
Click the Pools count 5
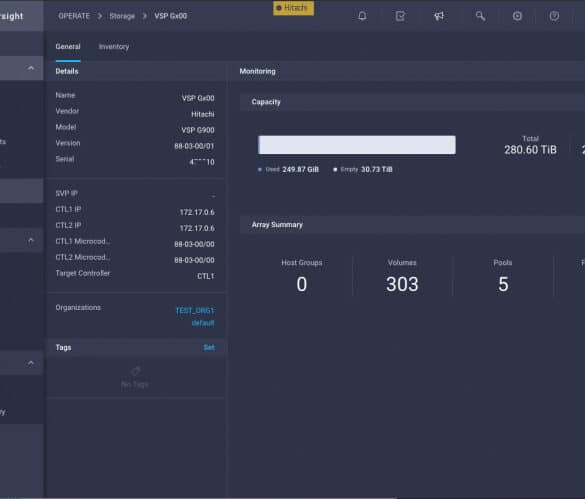503,284
